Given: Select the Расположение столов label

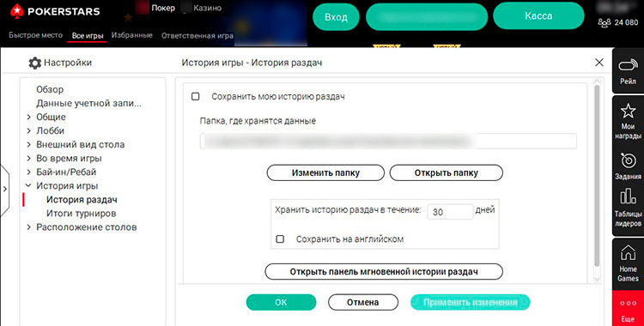Looking at the screenshot, I should 86,227.
